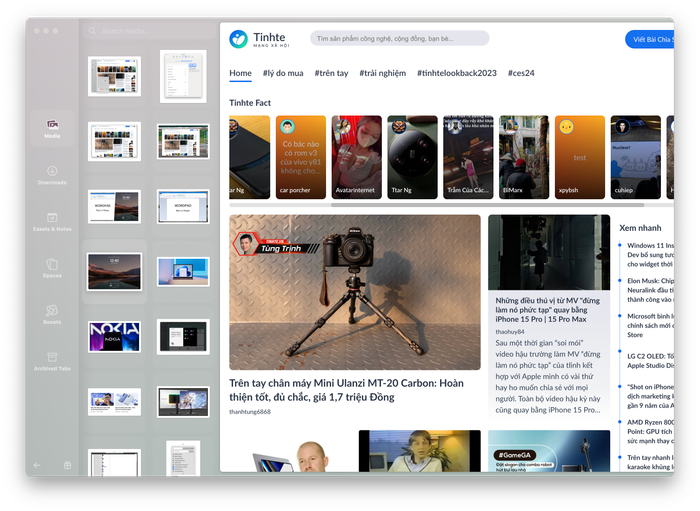This screenshot has width=700, height=511.
Task: Open the xpybsh test story card
Action: pos(580,157)
